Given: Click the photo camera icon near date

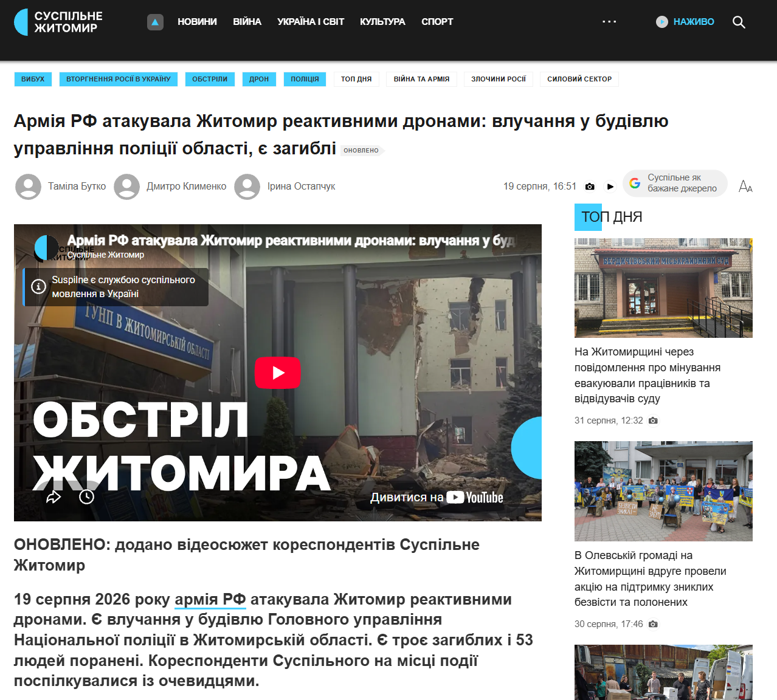Looking at the screenshot, I should pyautogui.click(x=590, y=187).
